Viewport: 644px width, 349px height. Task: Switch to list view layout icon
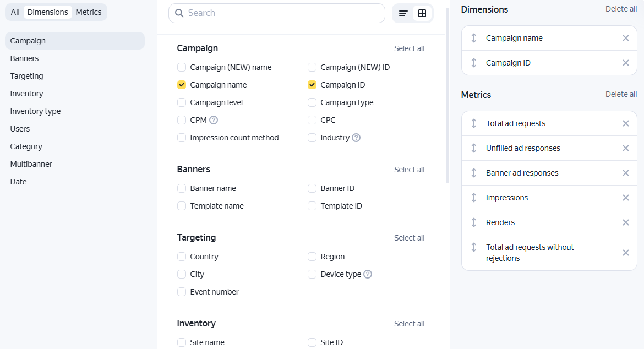(x=403, y=13)
